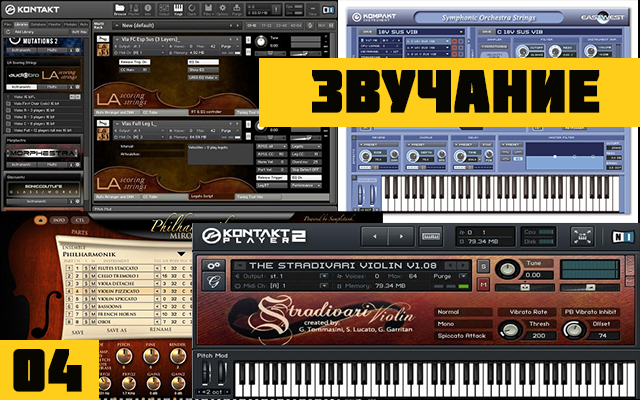The image size is (640, 400).
Task: Open Legato dropdown in Vlas Full Leg L
Action: (306, 146)
